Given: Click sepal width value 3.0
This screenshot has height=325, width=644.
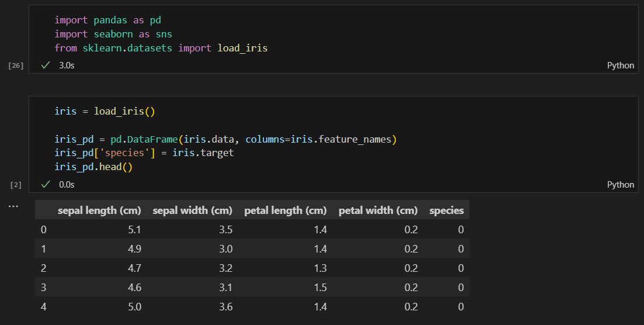Looking at the screenshot, I should 226,249.
